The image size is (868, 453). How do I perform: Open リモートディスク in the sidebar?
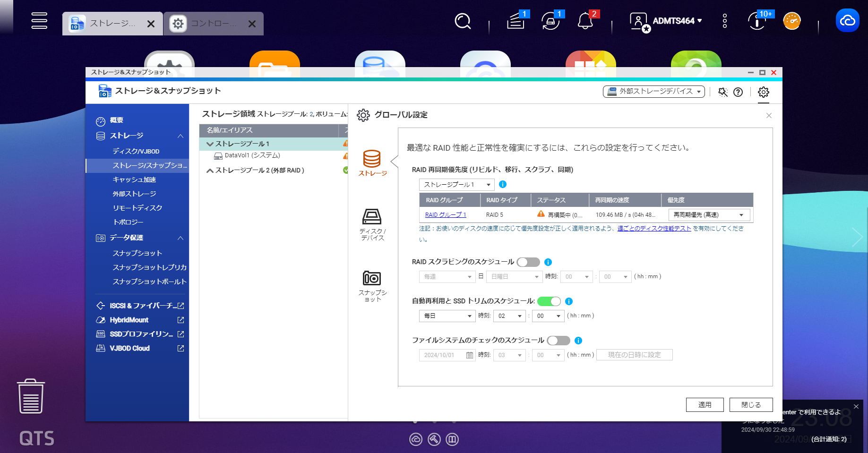(138, 208)
